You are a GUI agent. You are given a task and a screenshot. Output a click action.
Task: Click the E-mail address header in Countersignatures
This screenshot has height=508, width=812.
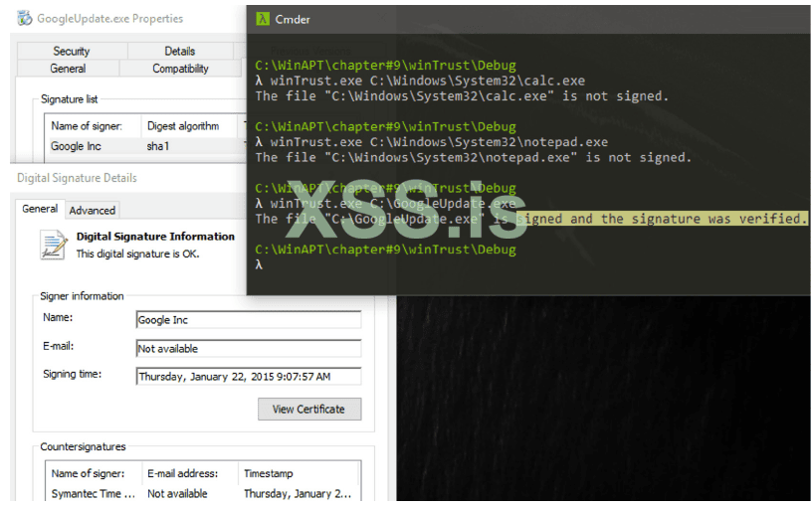[183, 473]
